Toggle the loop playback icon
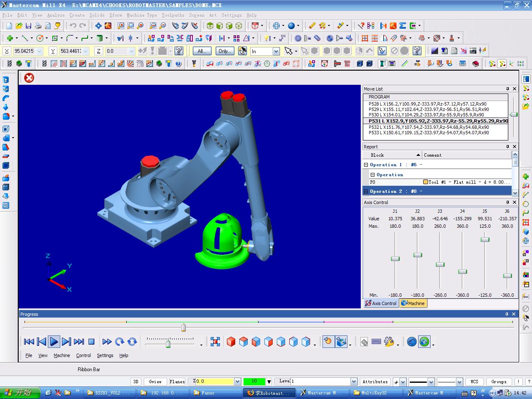 132,342
